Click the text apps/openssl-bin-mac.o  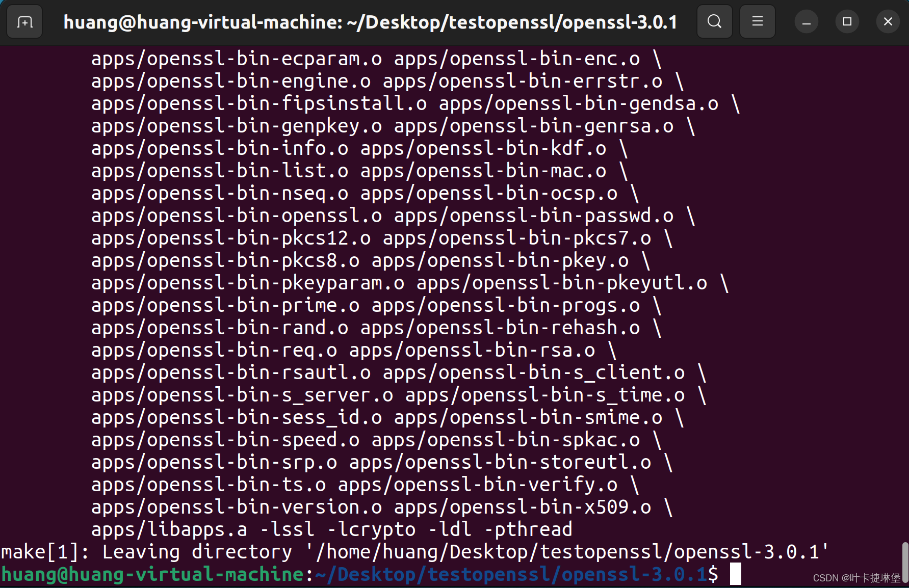pyautogui.click(x=483, y=171)
